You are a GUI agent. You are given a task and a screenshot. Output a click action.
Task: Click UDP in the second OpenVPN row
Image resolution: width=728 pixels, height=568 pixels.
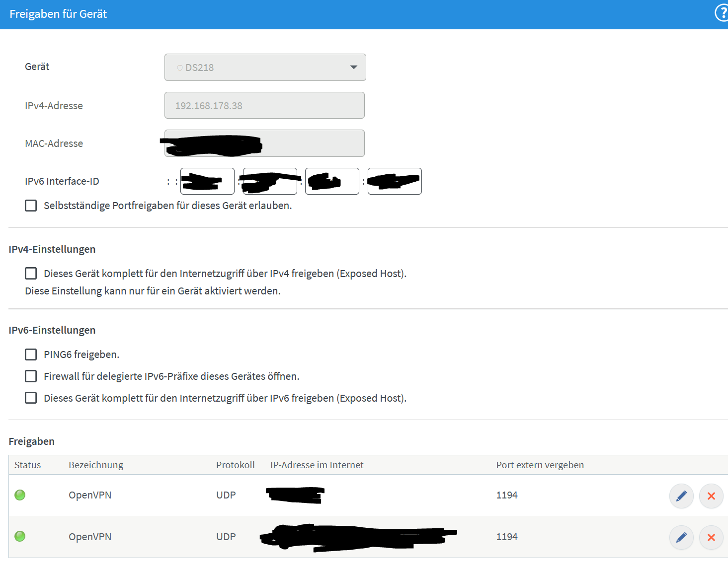226,537
